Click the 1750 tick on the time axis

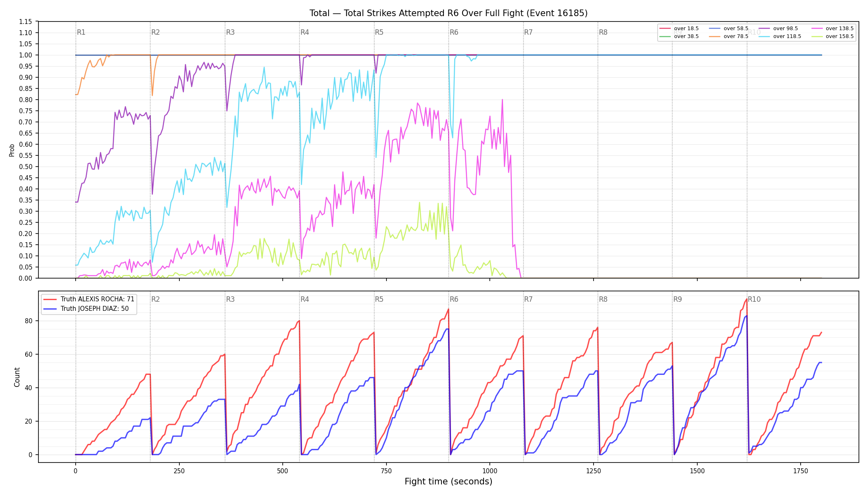point(801,471)
